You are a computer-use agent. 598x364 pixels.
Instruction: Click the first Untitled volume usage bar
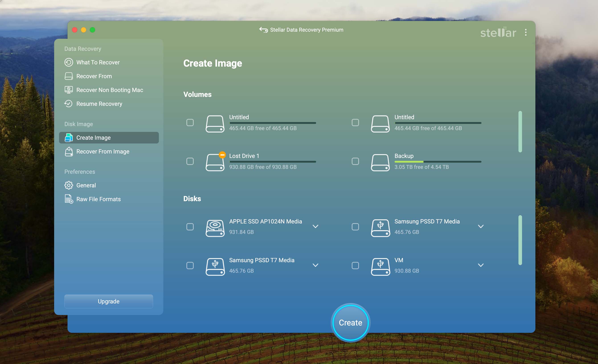click(x=272, y=123)
